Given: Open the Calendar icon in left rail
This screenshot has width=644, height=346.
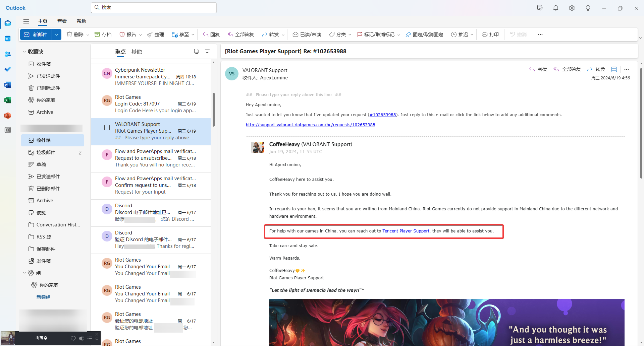Looking at the screenshot, I should [7, 39].
